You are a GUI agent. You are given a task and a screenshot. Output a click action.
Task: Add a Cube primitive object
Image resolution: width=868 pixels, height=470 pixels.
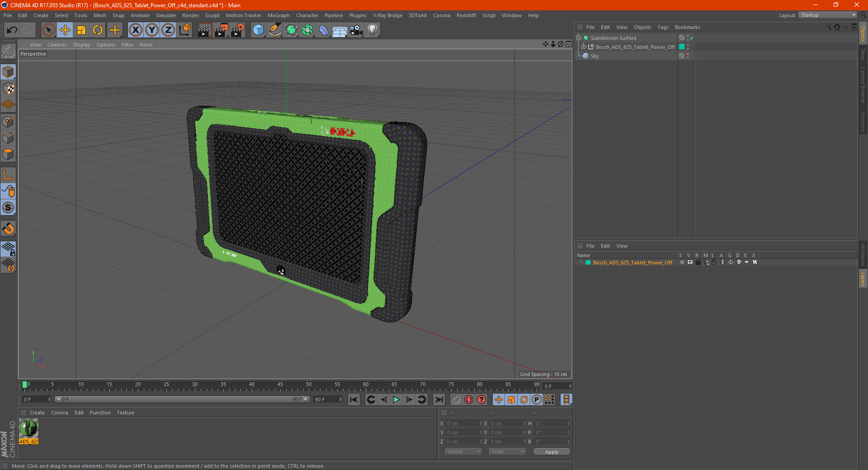258,30
